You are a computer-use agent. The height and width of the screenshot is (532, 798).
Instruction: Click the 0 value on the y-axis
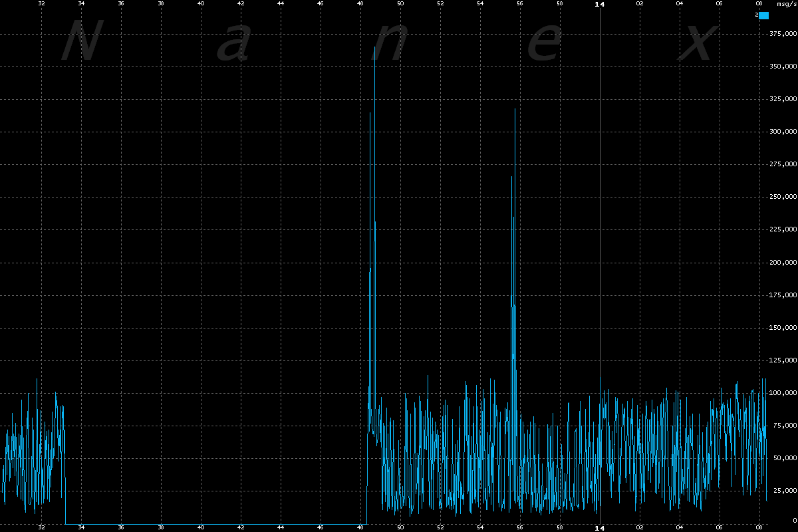click(795, 520)
